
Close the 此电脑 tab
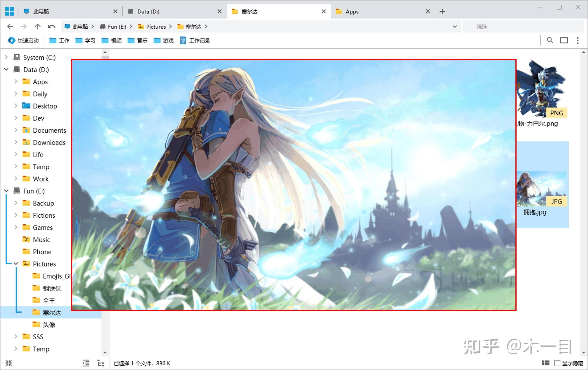tap(115, 11)
